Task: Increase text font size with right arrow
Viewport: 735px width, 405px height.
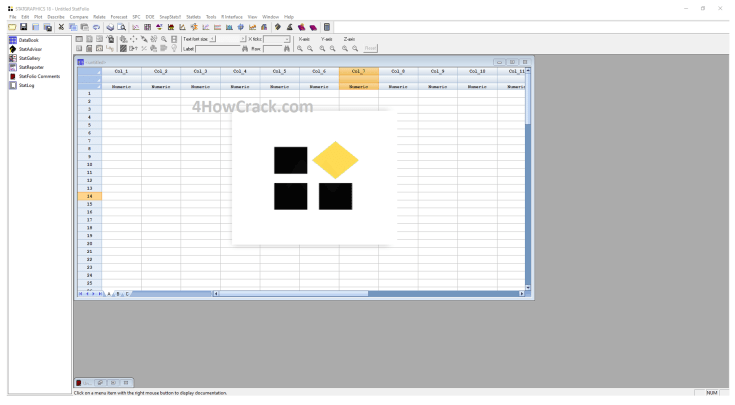Action: point(243,39)
